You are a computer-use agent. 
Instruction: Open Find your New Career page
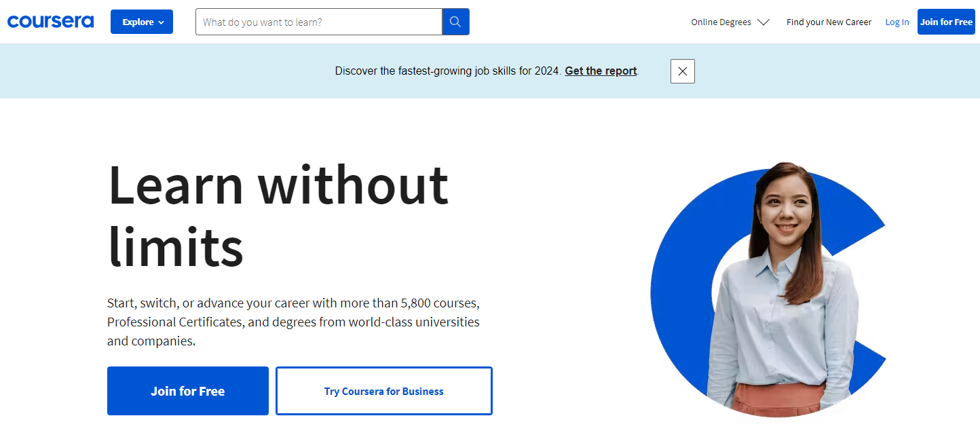click(x=829, y=22)
